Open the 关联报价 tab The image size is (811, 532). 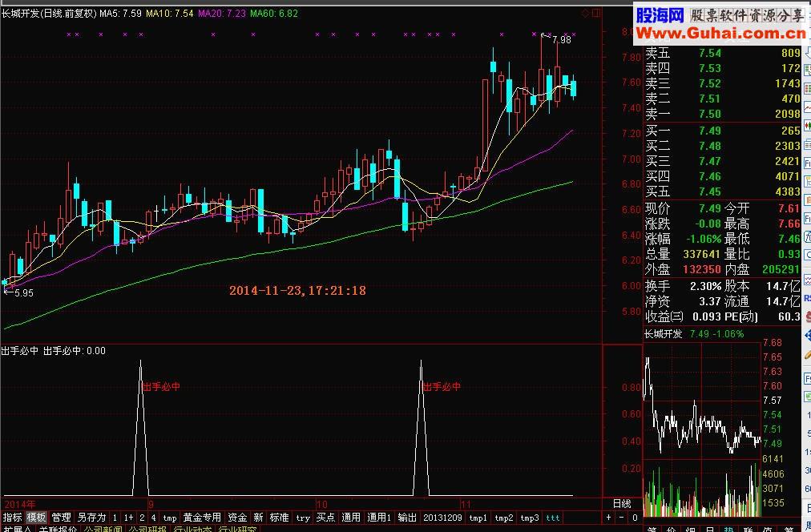tap(59, 529)
